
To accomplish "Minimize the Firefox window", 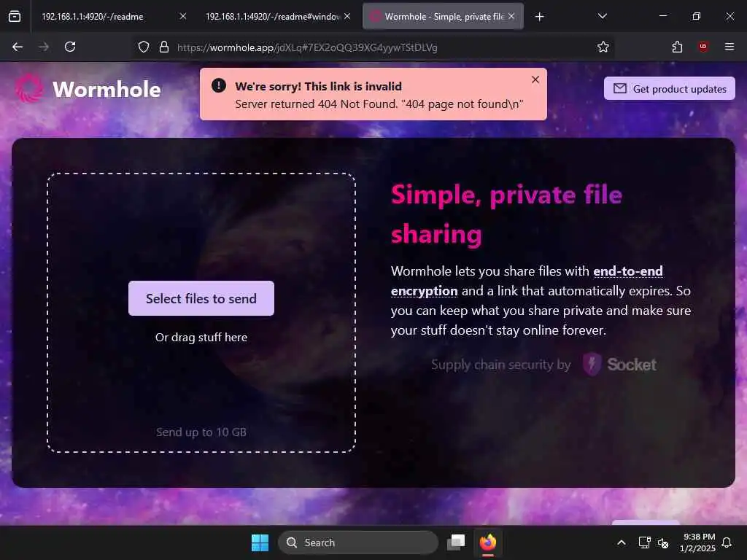I will coord(662,16).
